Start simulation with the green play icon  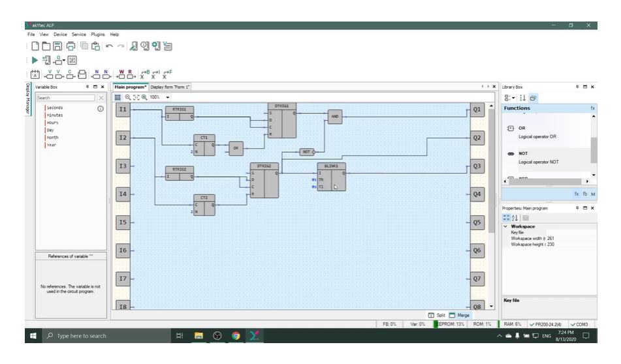click(x=35, y=60)
